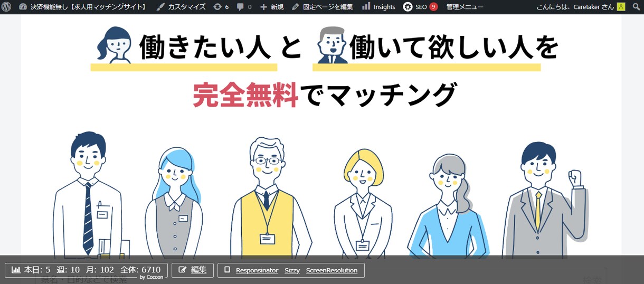Open the site name 決済機能無し dashboard menu
Viewport: 644px width, 284px height.
coord(82,7)
